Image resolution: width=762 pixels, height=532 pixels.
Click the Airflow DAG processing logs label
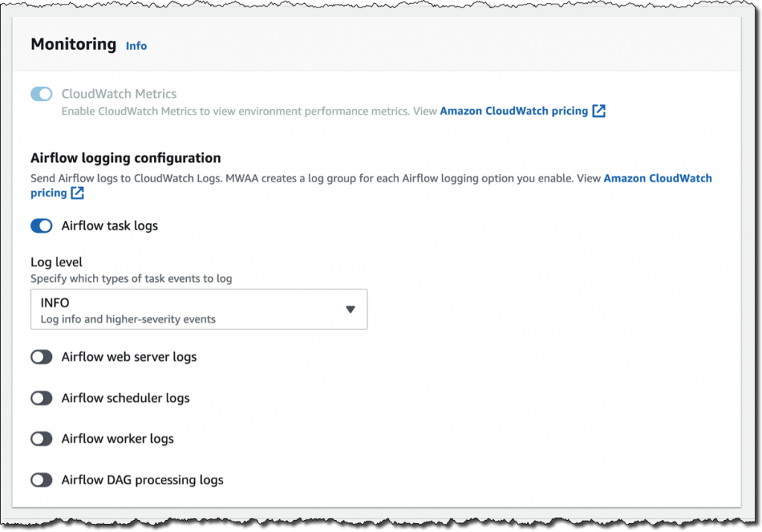[x=142, y=480]
